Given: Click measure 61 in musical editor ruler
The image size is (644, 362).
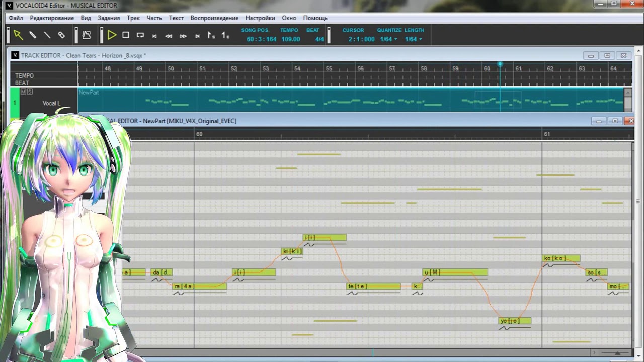Looking at the screenshot, I should tap(547, 134).
